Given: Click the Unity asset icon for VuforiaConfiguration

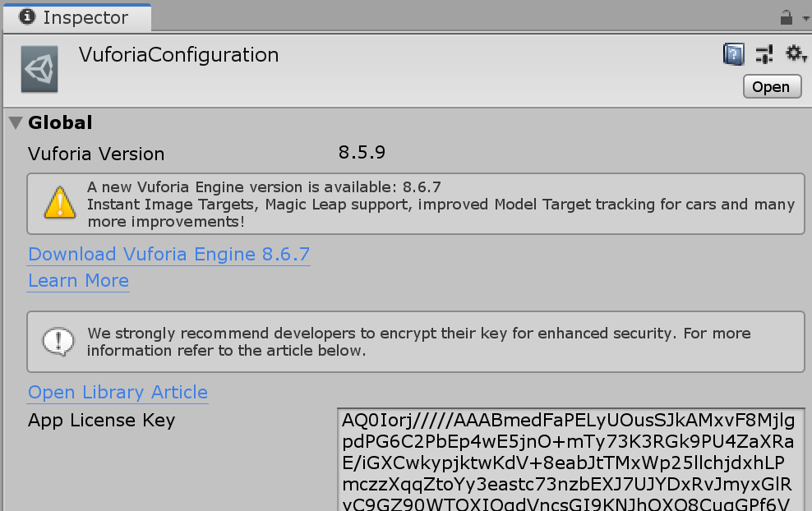Looking at the screenshot, I should 39,69.
